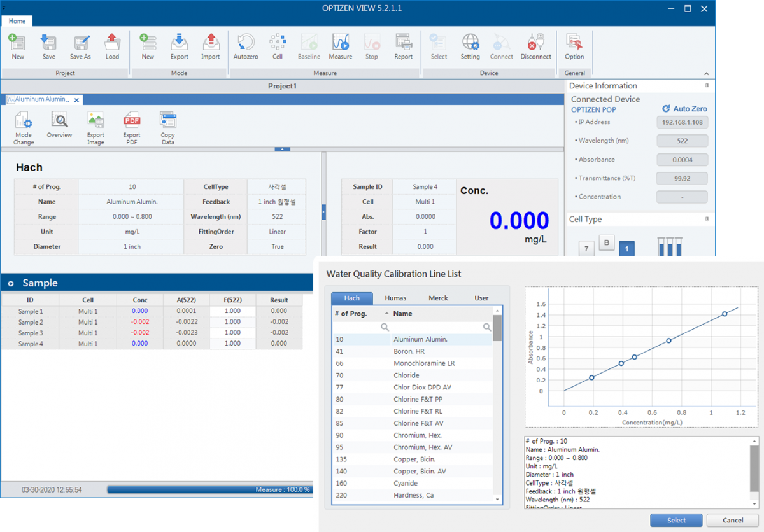Expand the side splitter arrow beside the Hach panel

323,211
